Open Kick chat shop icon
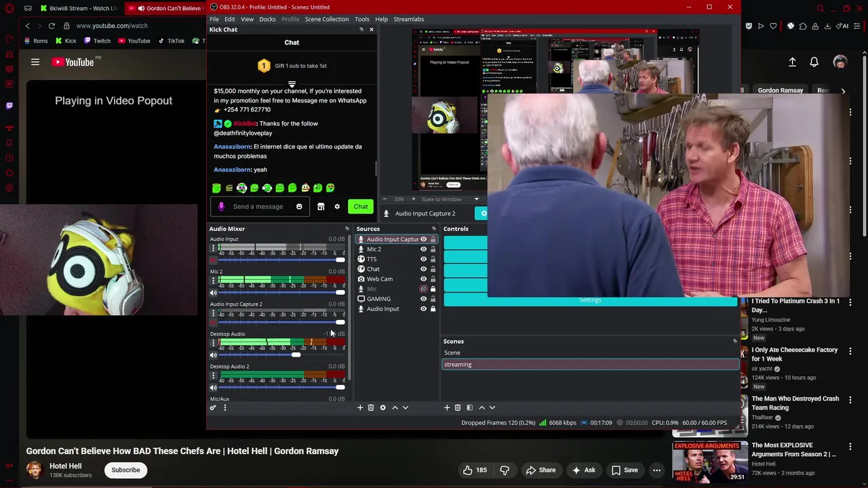Image resolution: width=868 pixels, height=488 pixels. [x=321, y=207]
